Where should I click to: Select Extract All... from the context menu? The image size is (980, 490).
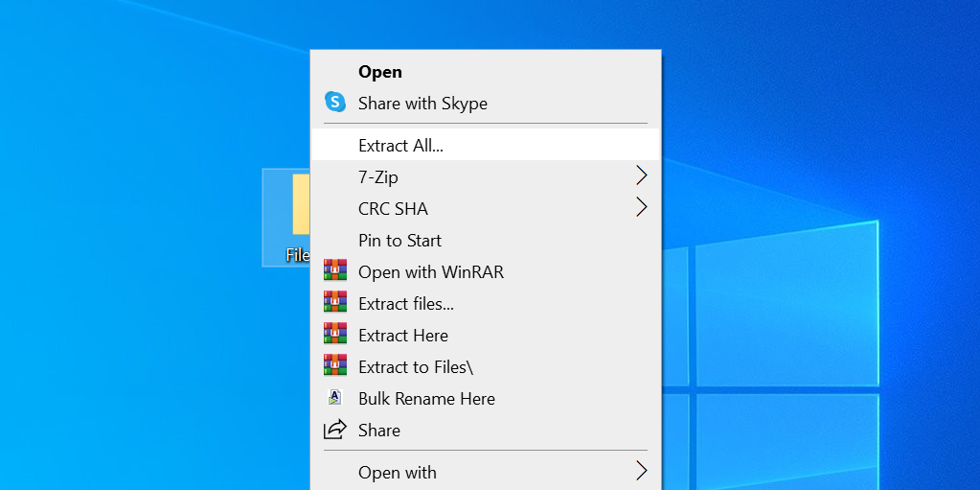400,146
